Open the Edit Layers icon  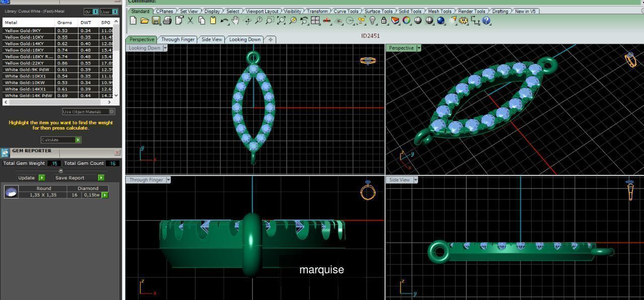click(x=395, y=21)
